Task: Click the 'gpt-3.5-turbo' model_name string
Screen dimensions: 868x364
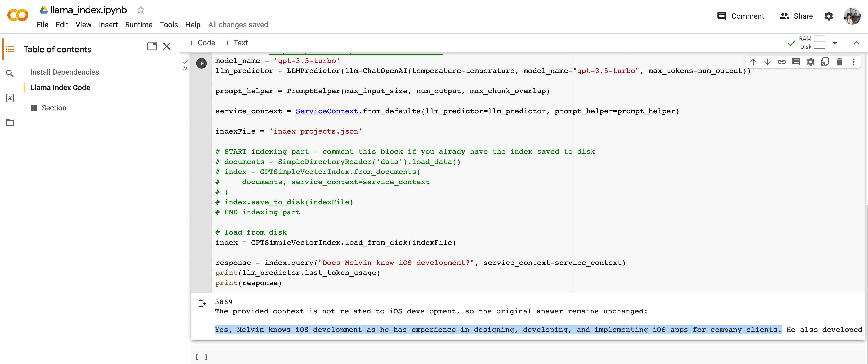Action: [307, 61]
